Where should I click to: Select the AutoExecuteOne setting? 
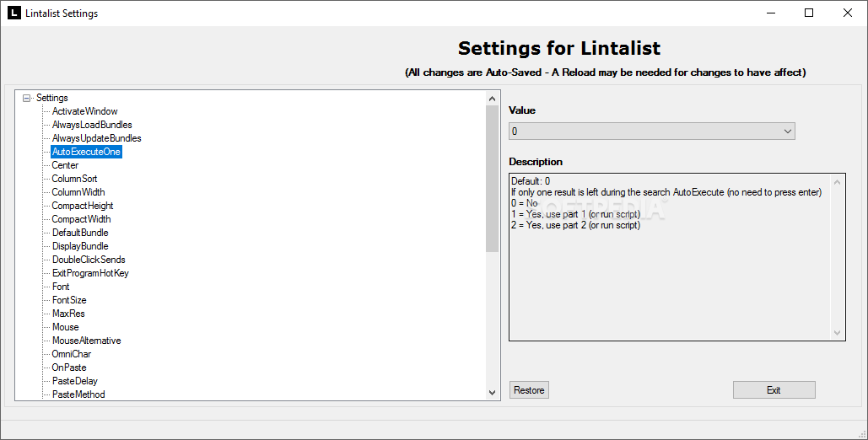(x=86, y=152)
